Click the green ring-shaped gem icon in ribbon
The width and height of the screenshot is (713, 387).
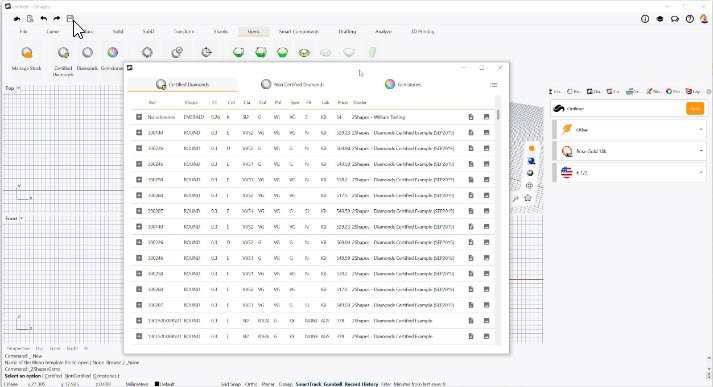[x=304, y=53]
